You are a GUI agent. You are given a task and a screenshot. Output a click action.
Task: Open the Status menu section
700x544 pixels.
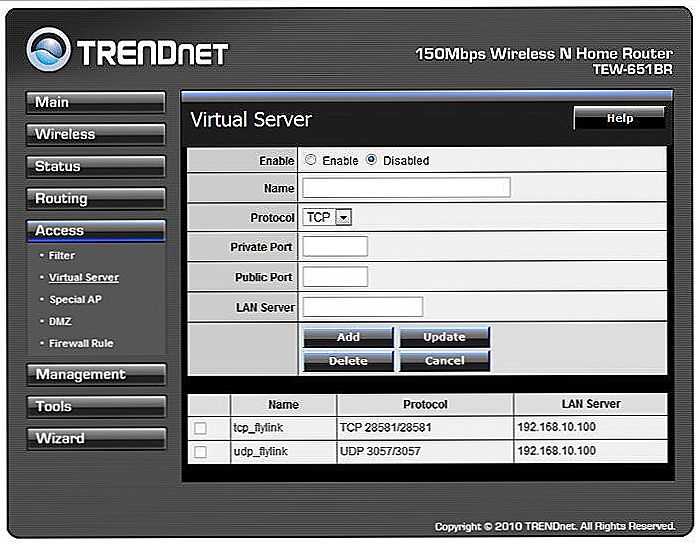coord(95,166)
